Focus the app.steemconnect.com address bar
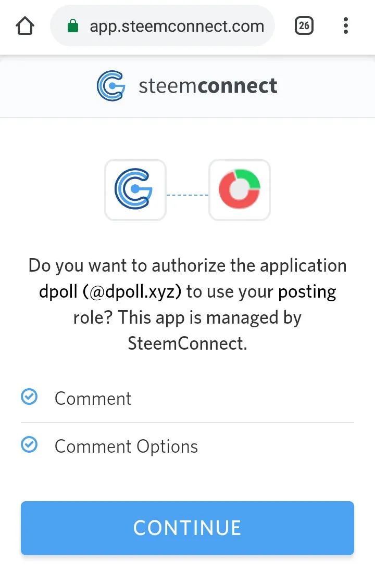The width and height of the screenshot is (375, 588). [x=177, y=26]
